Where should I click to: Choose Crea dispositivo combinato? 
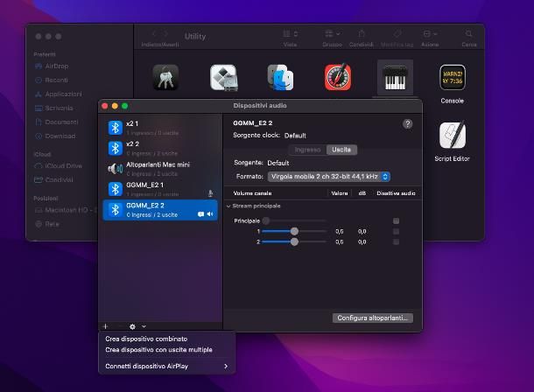pyautogui.click(x=146, y=339)
